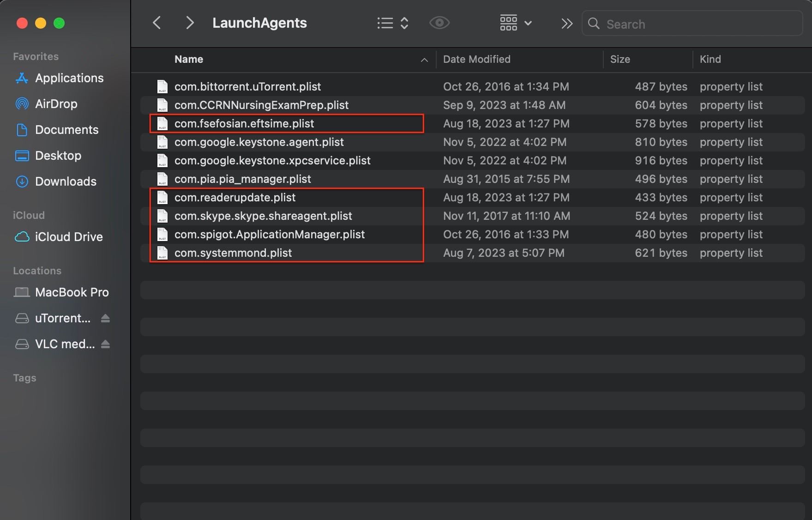The image size is (812, 520).
Task: Click the 621 bytes size value
Action: pos(661,253)
